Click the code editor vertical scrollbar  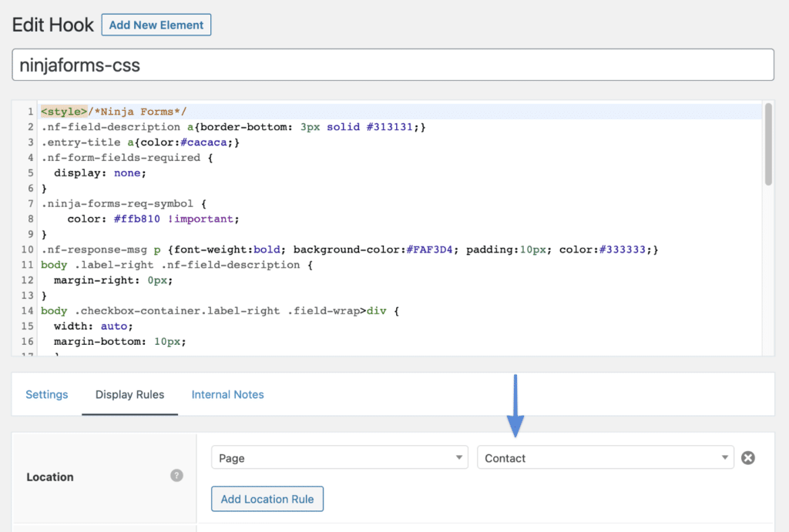point(767,146)
